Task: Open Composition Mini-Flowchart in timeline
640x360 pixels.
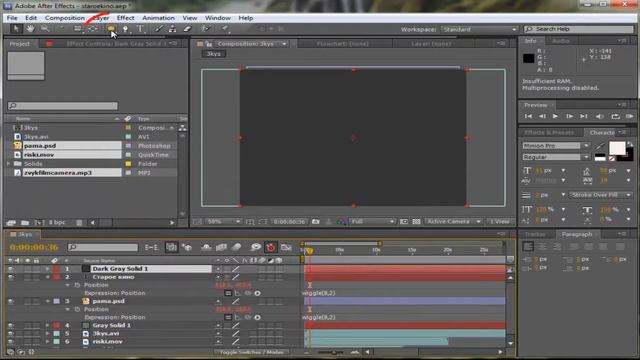Action: (151, 247)
